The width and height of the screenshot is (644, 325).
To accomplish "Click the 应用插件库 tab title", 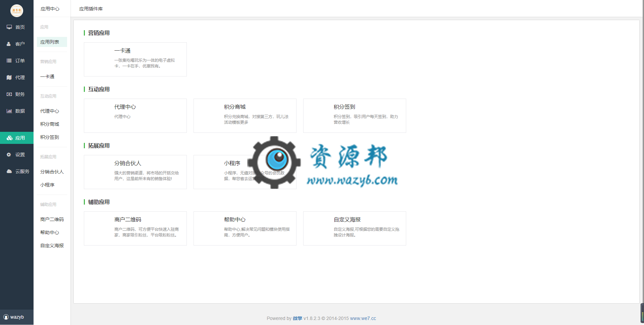I will [x=91, y=9].
